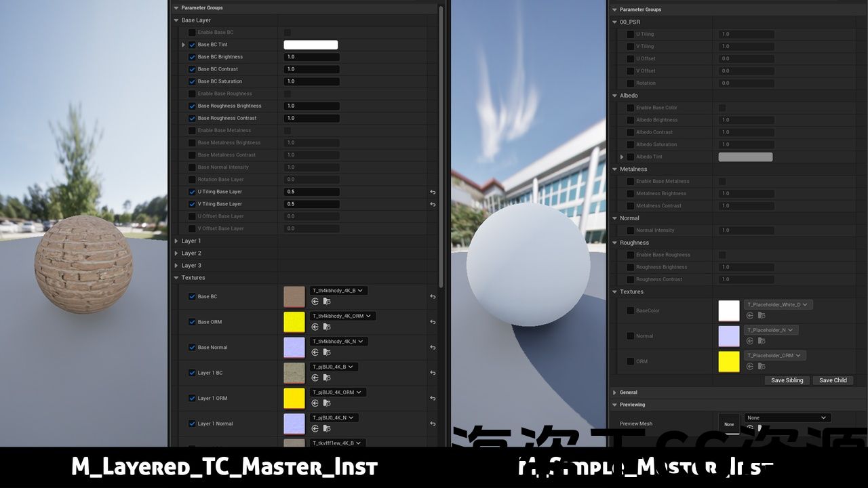Reset Base Normal texture to default
Screen dimensions: 868x488
click(x=433, y=347)
